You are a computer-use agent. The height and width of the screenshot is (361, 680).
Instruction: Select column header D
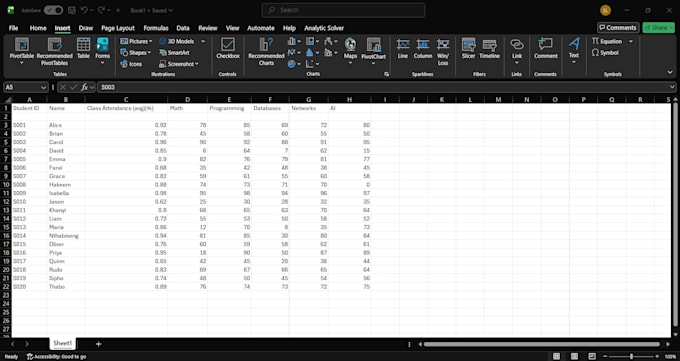coord(187,99)
